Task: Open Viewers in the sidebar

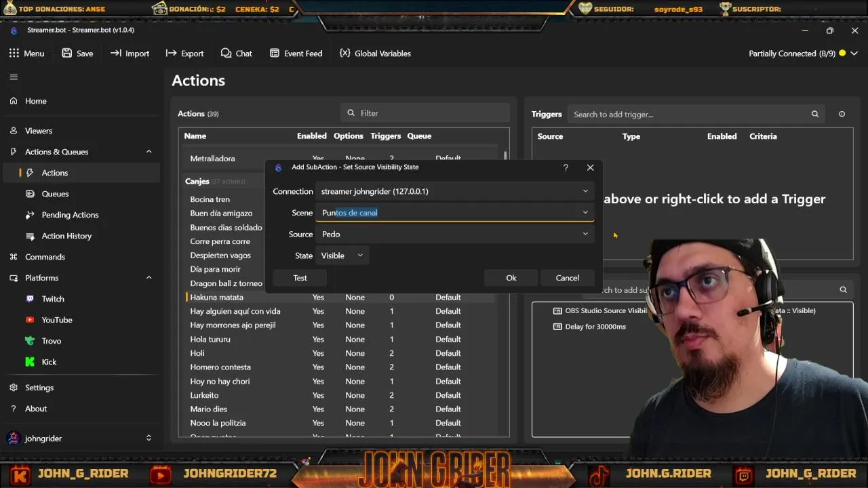Action: [81, 131]
